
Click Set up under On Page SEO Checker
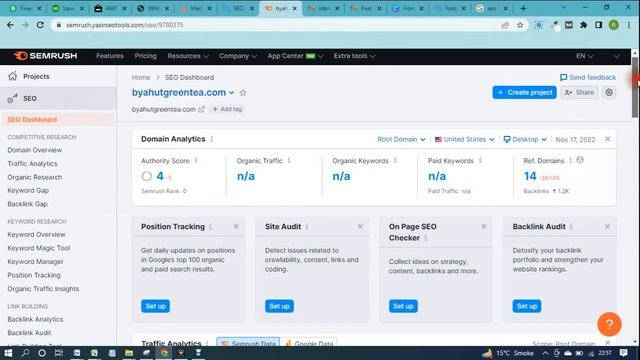(403, 306)
